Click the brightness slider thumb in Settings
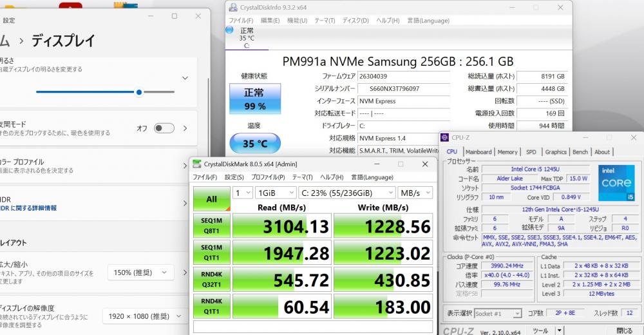Screen dimensions: 644x335 (139, 92)
